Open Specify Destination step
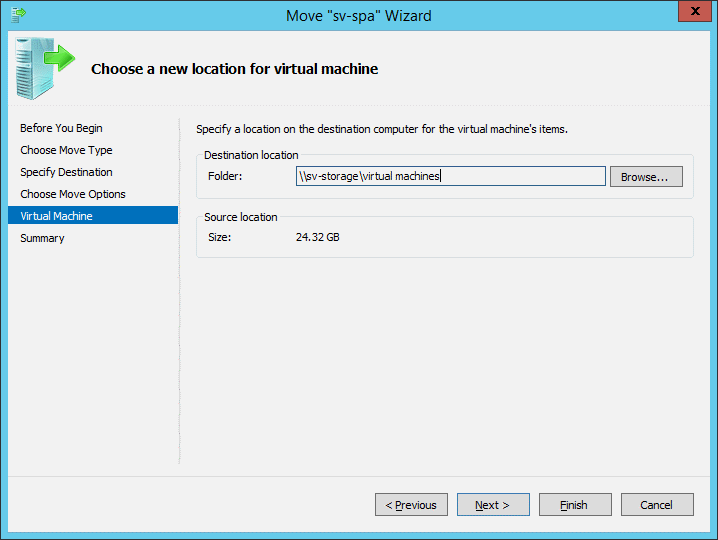 click(x=66, y=172)
